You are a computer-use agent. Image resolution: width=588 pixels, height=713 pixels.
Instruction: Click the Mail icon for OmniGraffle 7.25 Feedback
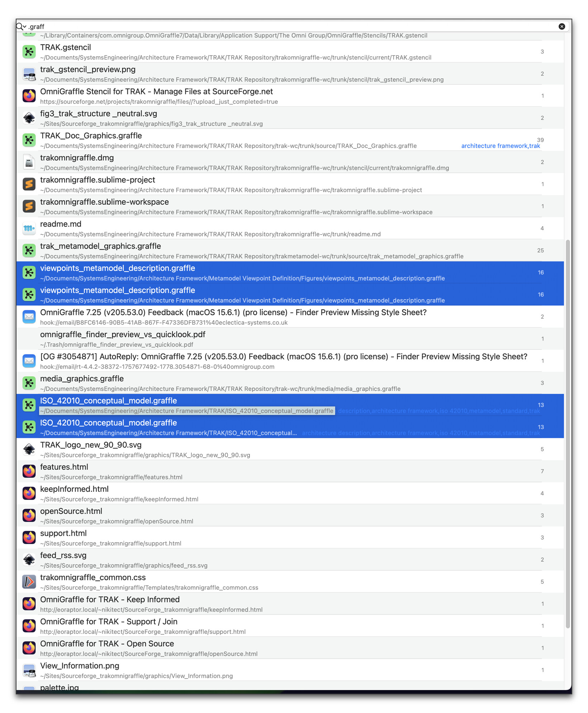(29, 317)
